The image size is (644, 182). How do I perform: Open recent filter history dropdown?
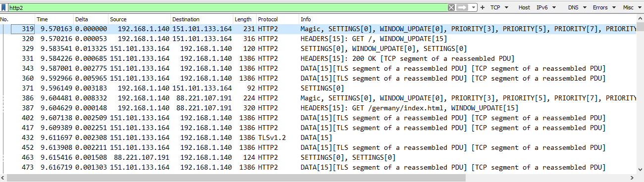point(474,7)
